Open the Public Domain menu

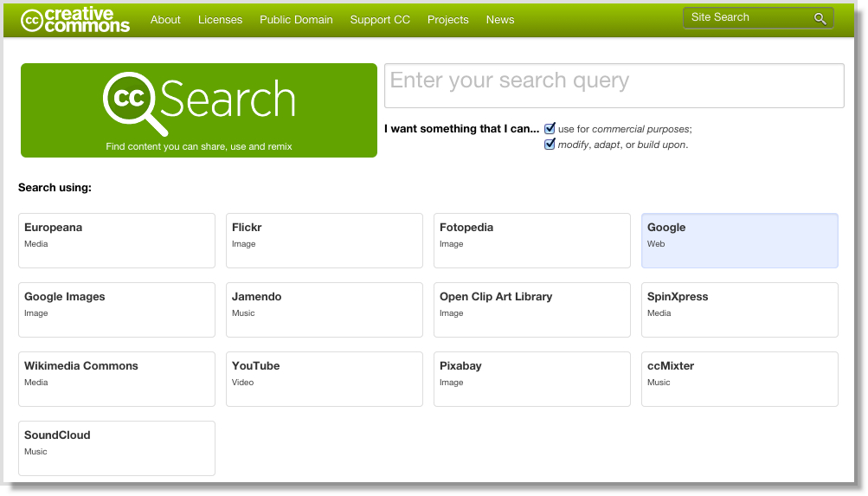pyautogui.click(x=296, y=19)
